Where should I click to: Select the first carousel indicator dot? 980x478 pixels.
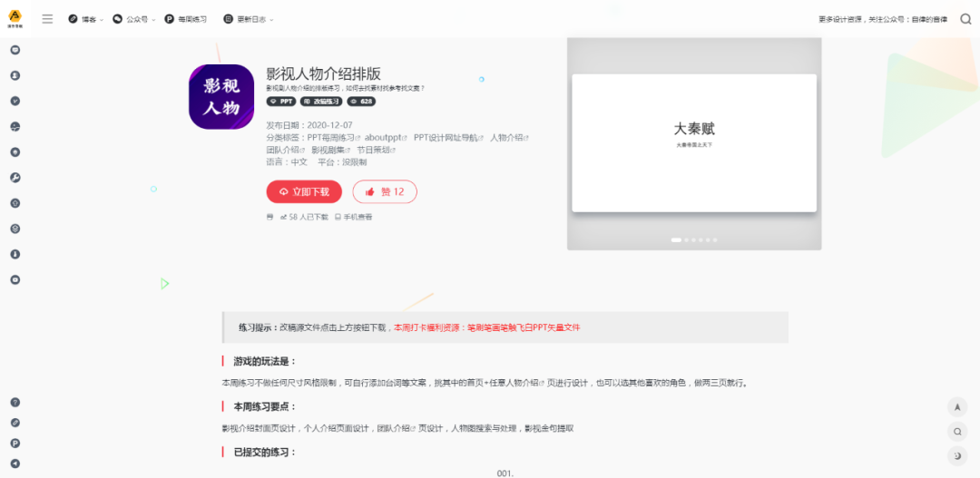(x=676, y=240)
